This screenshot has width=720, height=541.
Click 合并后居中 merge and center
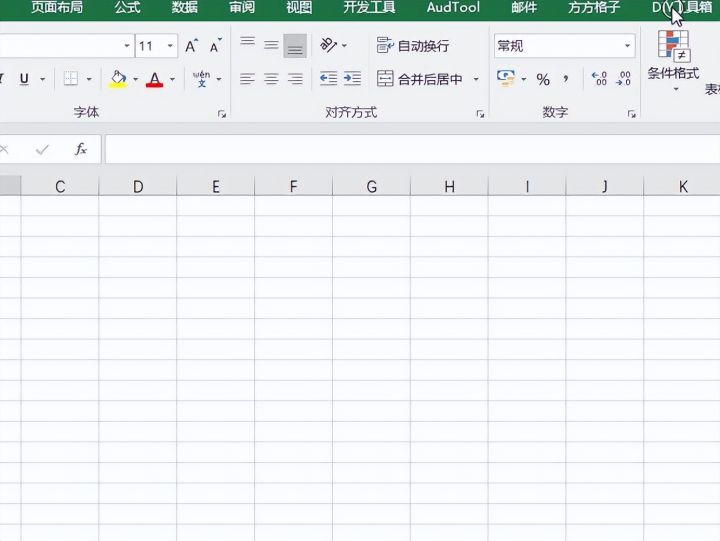[x=420, y=79]
